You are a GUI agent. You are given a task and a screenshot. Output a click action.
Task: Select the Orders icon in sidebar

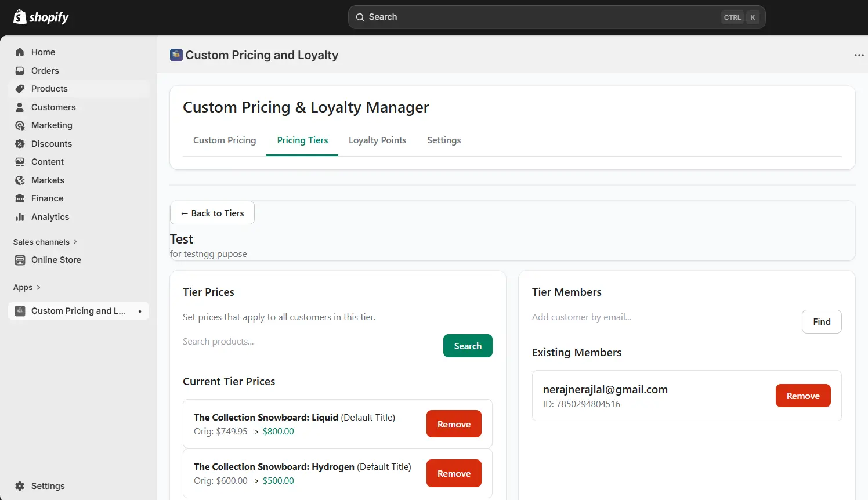pyautogui.click(x=20, y=70)
